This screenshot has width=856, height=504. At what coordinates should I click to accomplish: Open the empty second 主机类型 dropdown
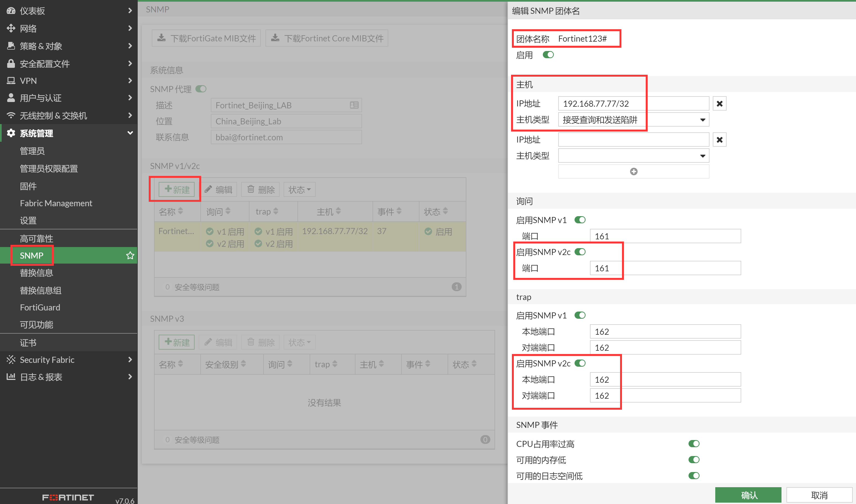[633, 156]
